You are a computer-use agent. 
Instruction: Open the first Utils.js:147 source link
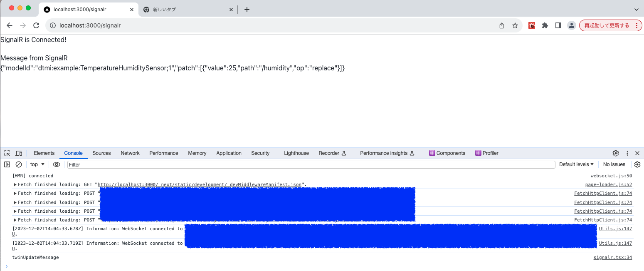(615, 229)
